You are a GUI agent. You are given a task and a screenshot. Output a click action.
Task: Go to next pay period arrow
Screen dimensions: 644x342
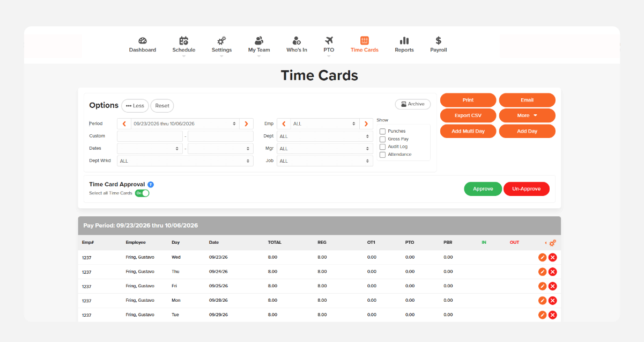pyautogui.click(x=246, y=123)
